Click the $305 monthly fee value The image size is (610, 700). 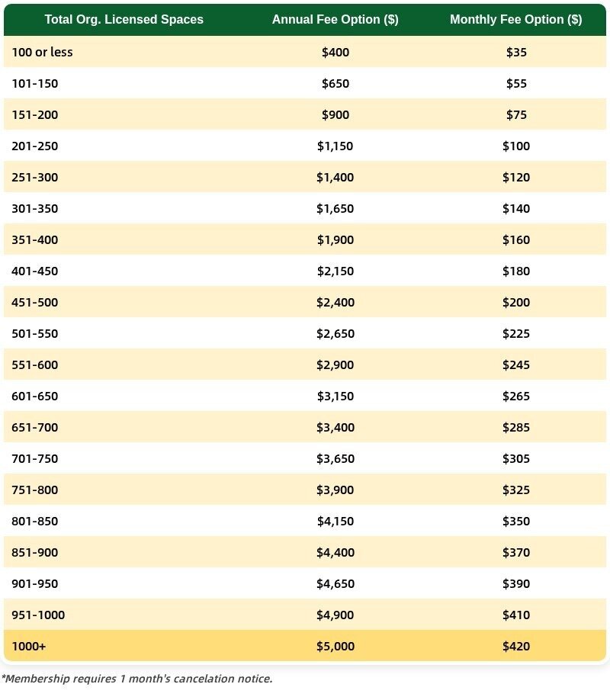(x=516, y=459)
